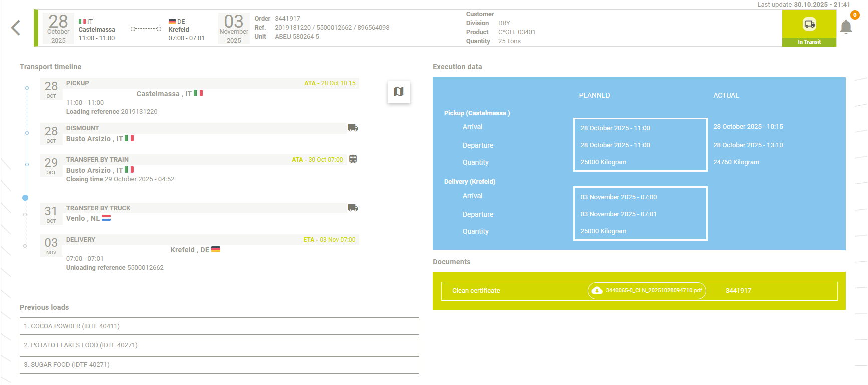Click the train icon on Transfer by Train
Image resolution: width=868 pixels, height=385 pixels.
(353, 159)
